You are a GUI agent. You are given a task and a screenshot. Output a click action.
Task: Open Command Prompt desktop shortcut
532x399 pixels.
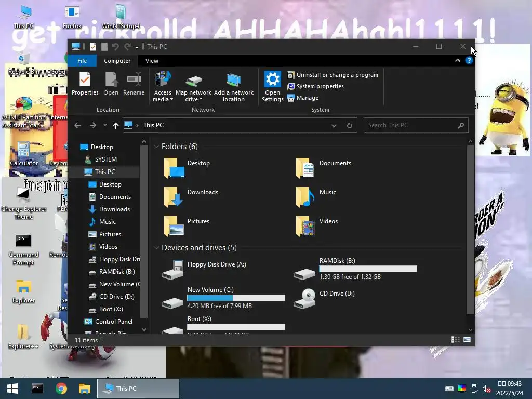tap(23, 249)
